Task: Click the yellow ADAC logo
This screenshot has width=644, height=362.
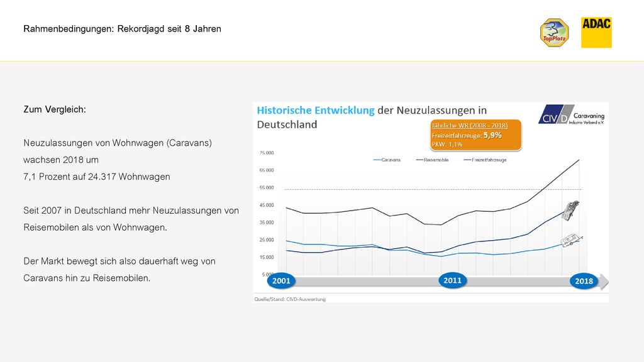Action: pyautogui.click(x=596, y=33)
